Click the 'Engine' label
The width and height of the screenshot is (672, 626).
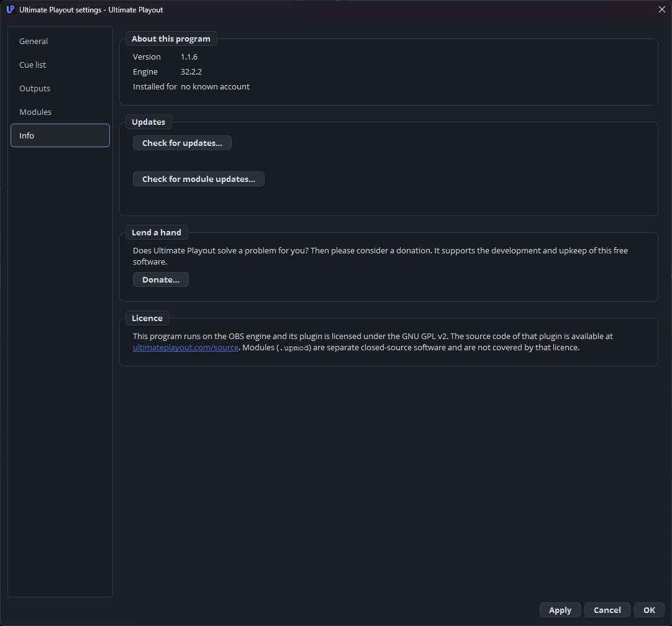145,72
